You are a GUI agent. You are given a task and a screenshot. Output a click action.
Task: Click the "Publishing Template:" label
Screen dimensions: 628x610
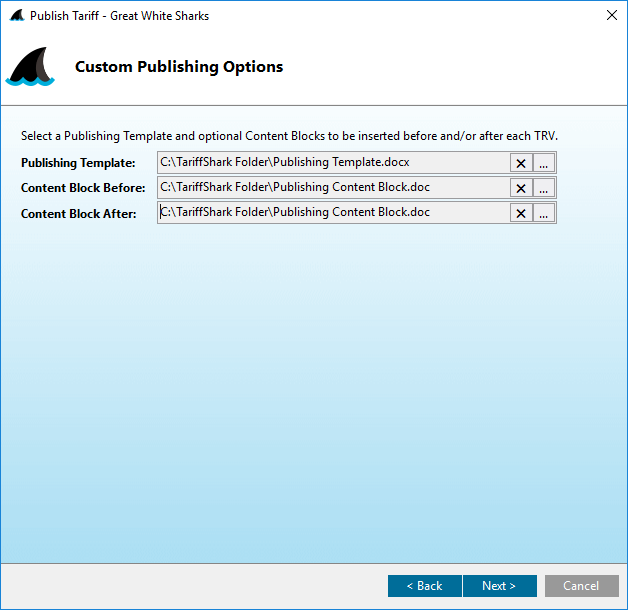coord(78,163)
